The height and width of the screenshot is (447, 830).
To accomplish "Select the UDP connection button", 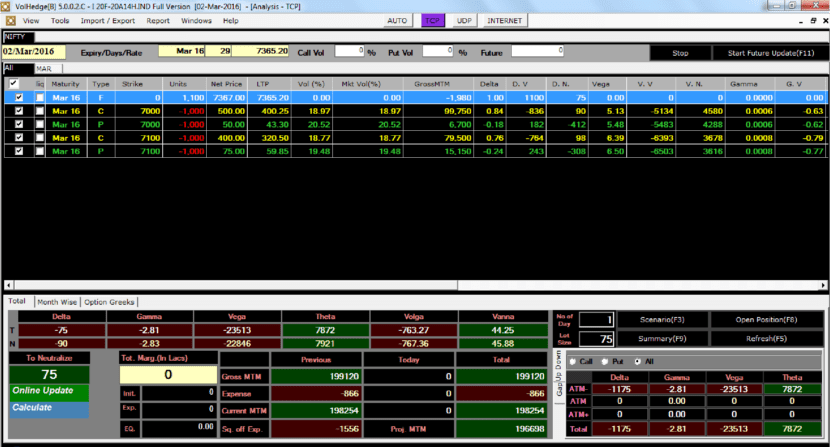I will pos(464,21).
